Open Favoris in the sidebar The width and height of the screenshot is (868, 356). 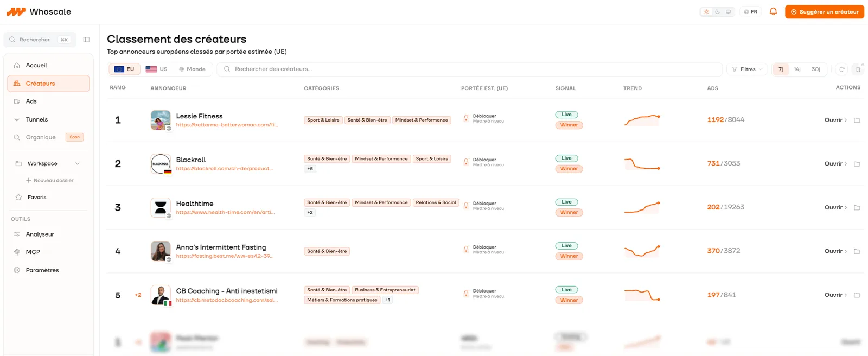pyautogui.click(x=48, y=197)
